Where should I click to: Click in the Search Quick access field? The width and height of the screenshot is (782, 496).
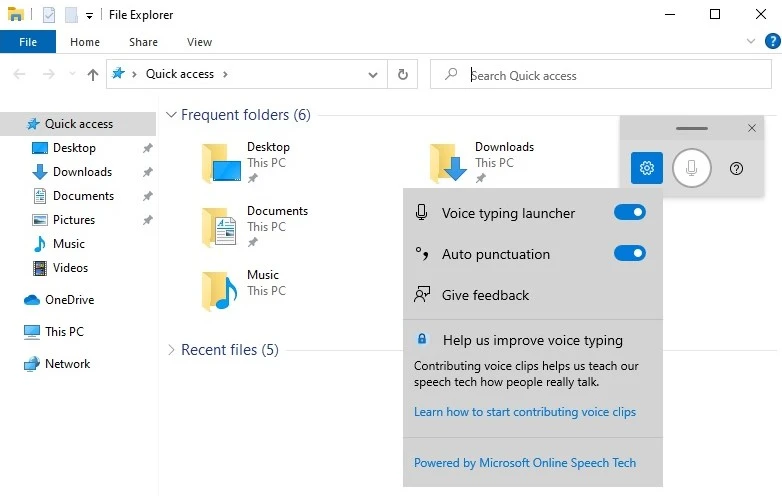600,74
